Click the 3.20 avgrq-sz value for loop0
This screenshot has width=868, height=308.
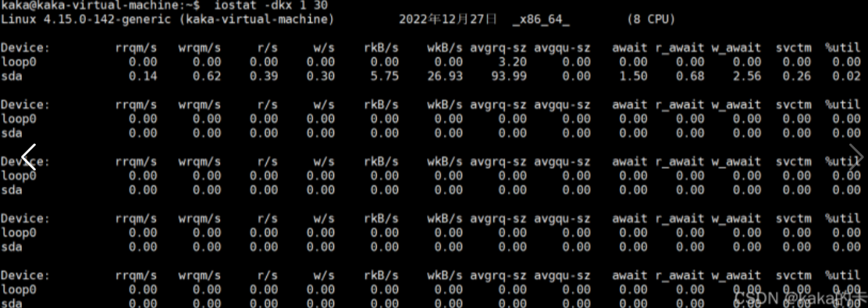512,62
